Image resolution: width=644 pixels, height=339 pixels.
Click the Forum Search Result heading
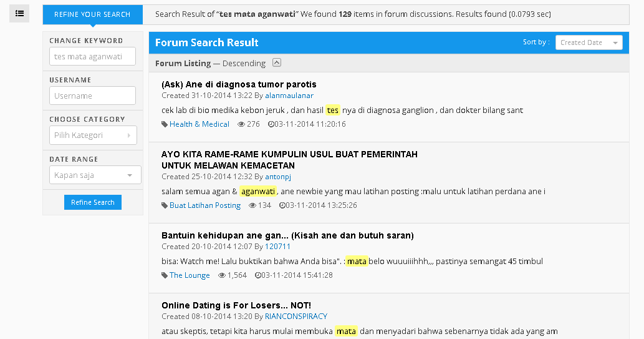click(206, 42)
